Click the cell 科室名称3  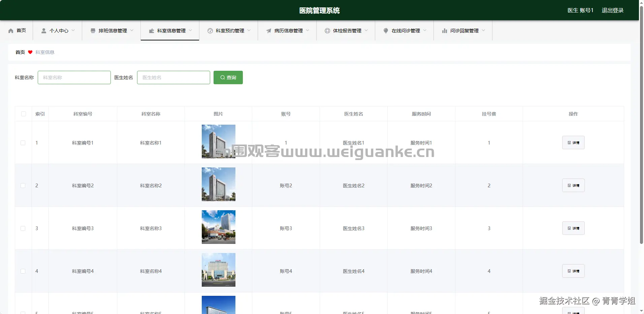[151, 228]
